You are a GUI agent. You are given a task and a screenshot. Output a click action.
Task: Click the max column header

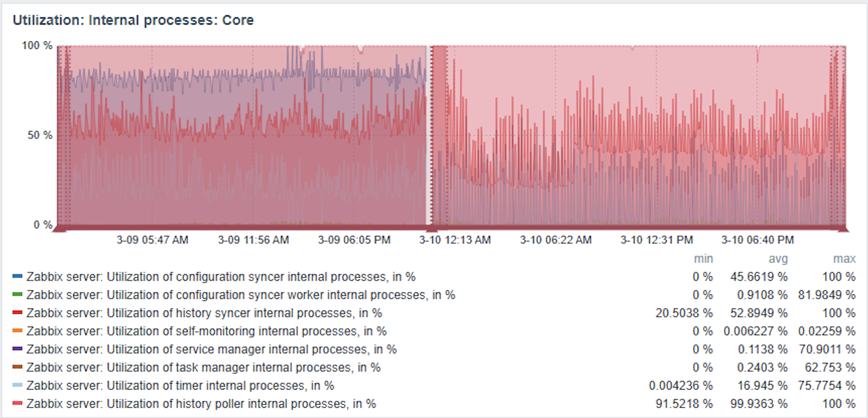click(844, 259)
